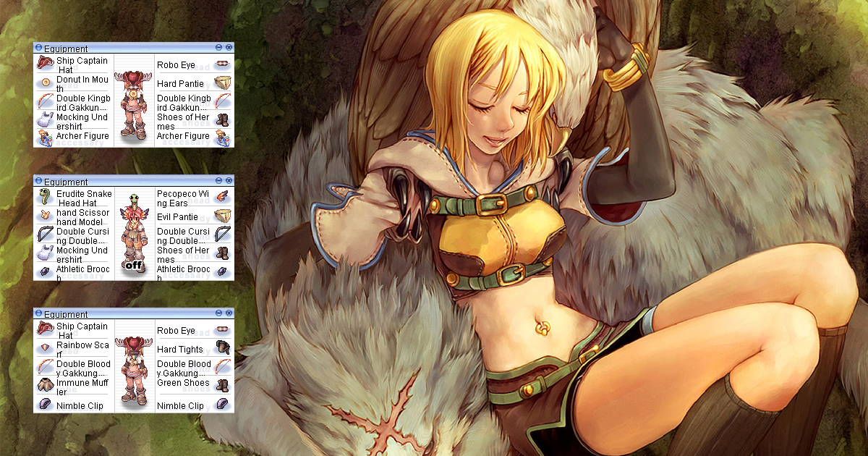Collapse the bottom Equipment window with minimize button
This screenshot has width=868, height=456.
pyautogui.click(x=219, y=313)
